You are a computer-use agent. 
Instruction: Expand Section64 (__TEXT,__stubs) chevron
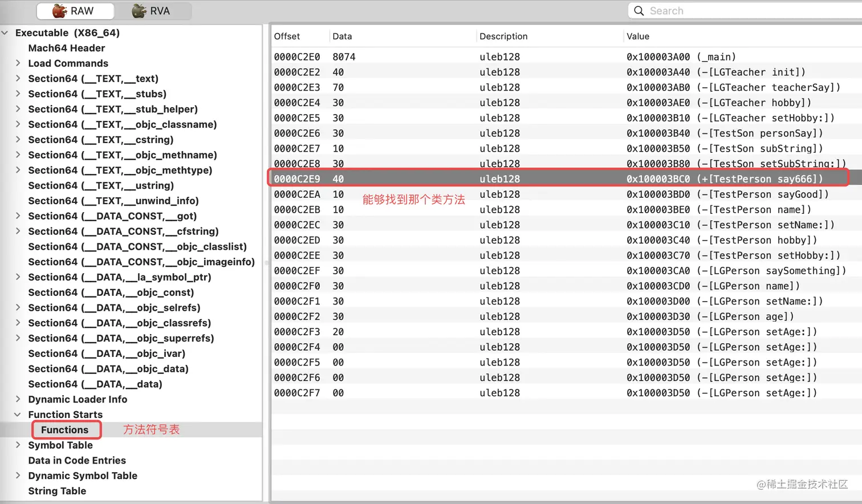pyautogui.click(x=18, y=94)
